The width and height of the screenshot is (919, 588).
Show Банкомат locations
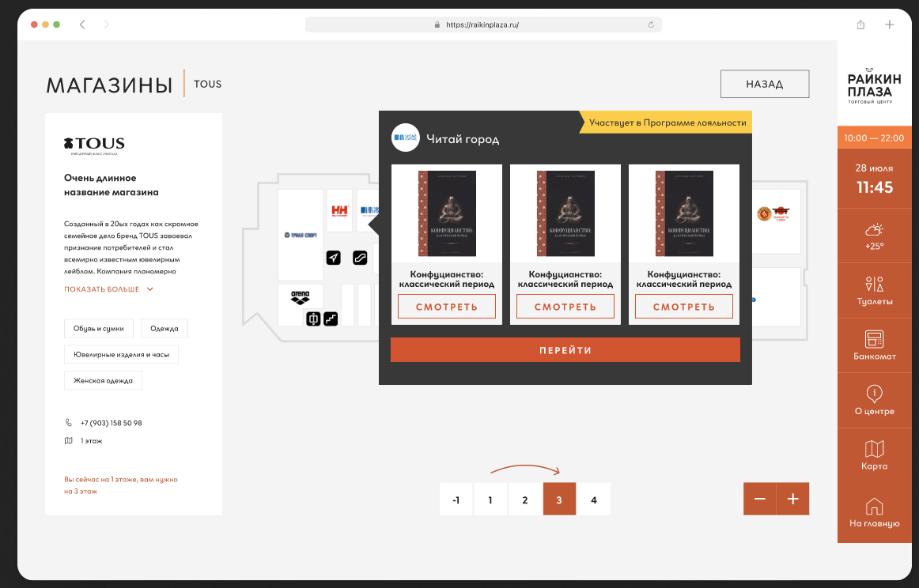[x=874, y=345]
